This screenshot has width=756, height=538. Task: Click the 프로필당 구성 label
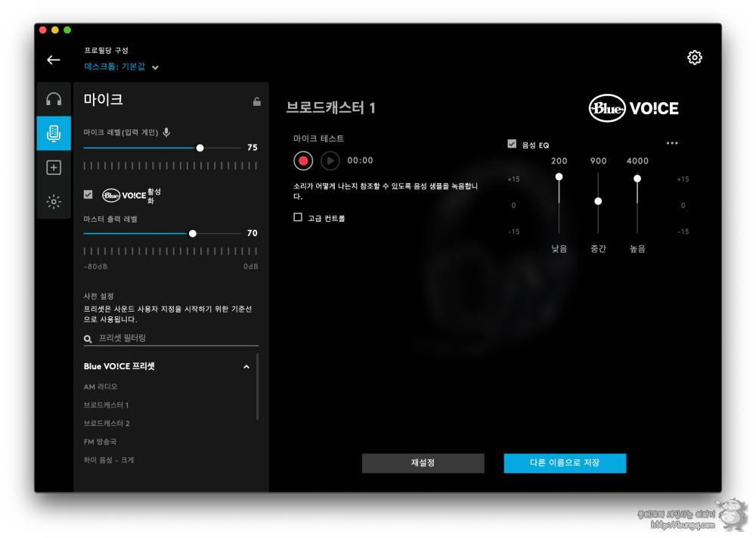coord(106,50)
